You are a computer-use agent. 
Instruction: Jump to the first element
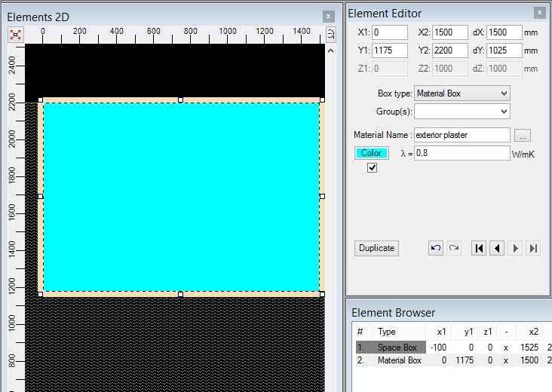[x=479, y=248]
